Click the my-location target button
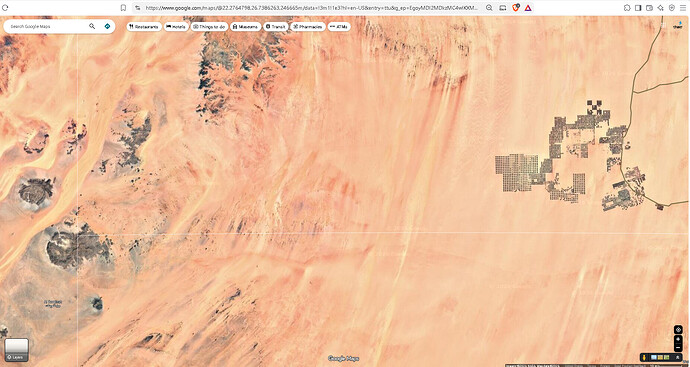Viewport: 690px width, 367px height. click(x=678, y=330)
